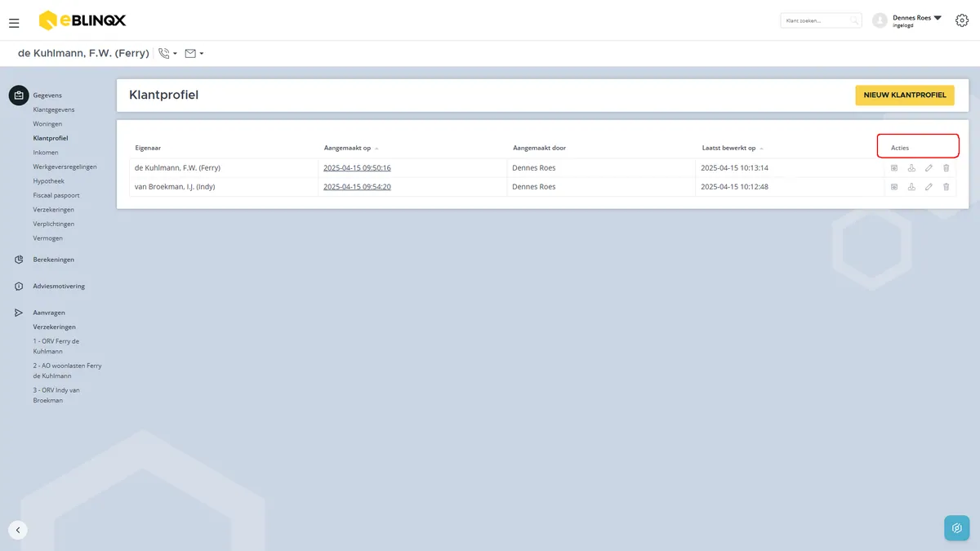
Task: Open request 3 - ORV Indy van Broekman
Action: coord(56,395)
